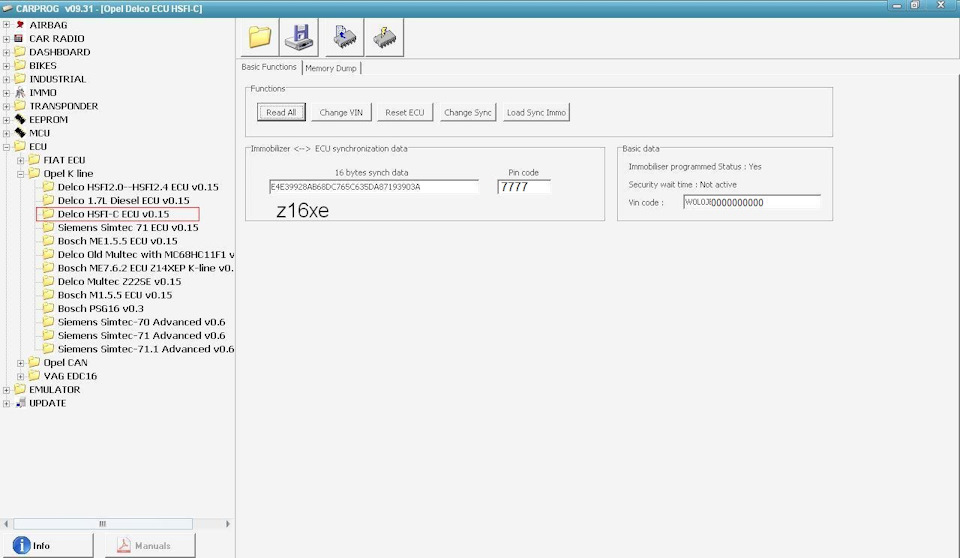The image size is (960, 558).
Task: Click the read chip toolbar icon
Action: [x=345, y=37]
